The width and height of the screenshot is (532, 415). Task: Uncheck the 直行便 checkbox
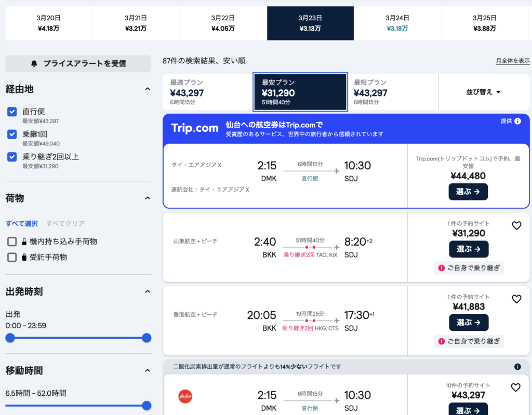tap(12, 112)
